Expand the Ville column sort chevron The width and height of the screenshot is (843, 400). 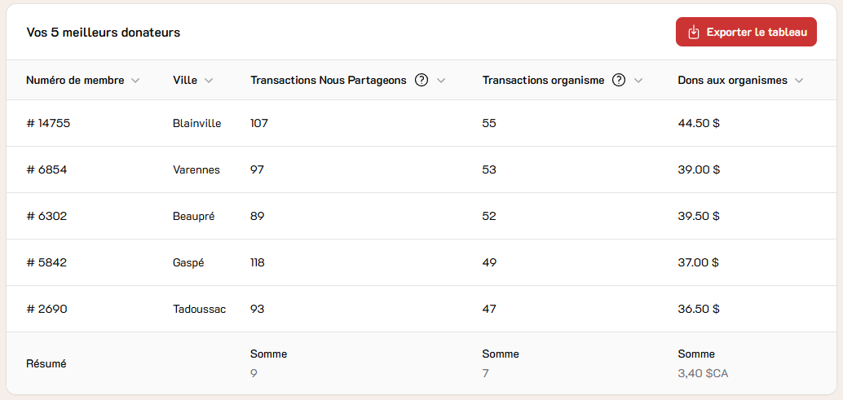coord(208,80)
